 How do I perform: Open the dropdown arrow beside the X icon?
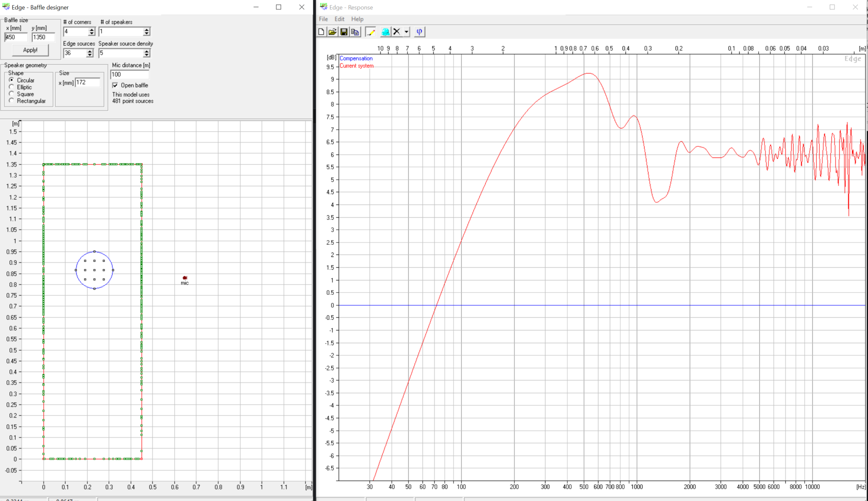pyautogui.click(x=406, y=32)
